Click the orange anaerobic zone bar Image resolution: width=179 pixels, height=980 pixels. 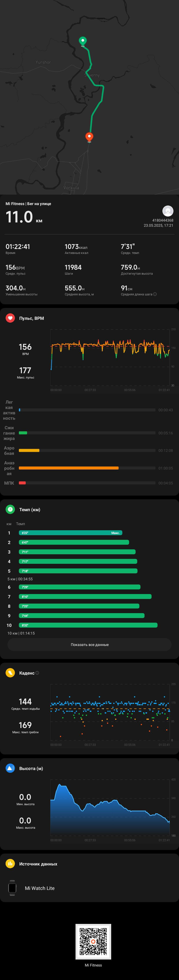tap(69, 468)
